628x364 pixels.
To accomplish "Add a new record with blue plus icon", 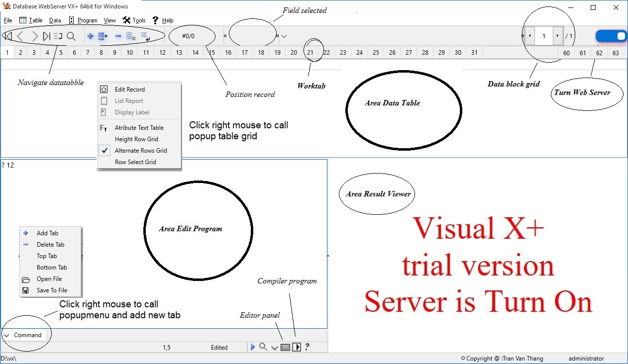I will coord(90,36).
